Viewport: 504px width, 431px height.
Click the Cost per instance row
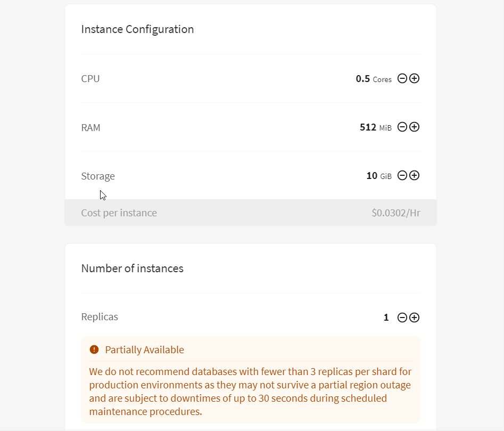click(251, 213)
